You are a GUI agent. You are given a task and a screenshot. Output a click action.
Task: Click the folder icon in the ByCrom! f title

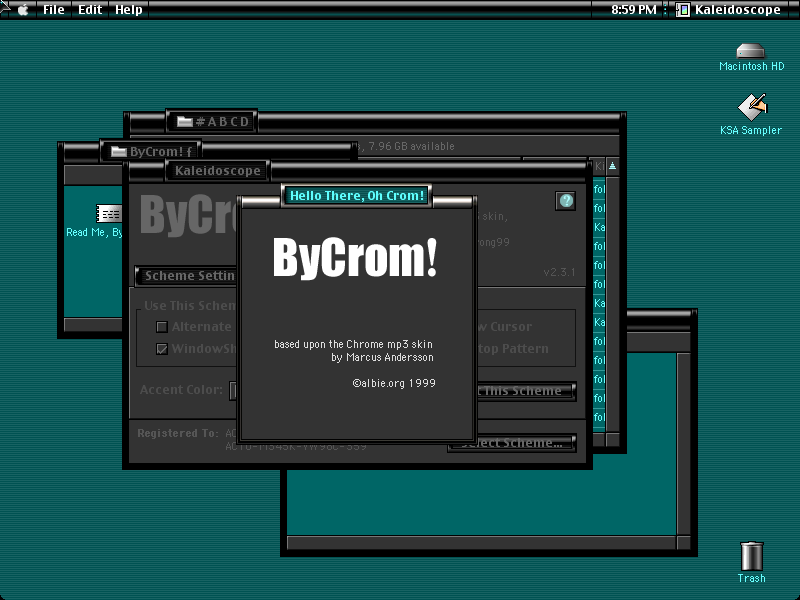pyautogui.click(x=118, y=152)
